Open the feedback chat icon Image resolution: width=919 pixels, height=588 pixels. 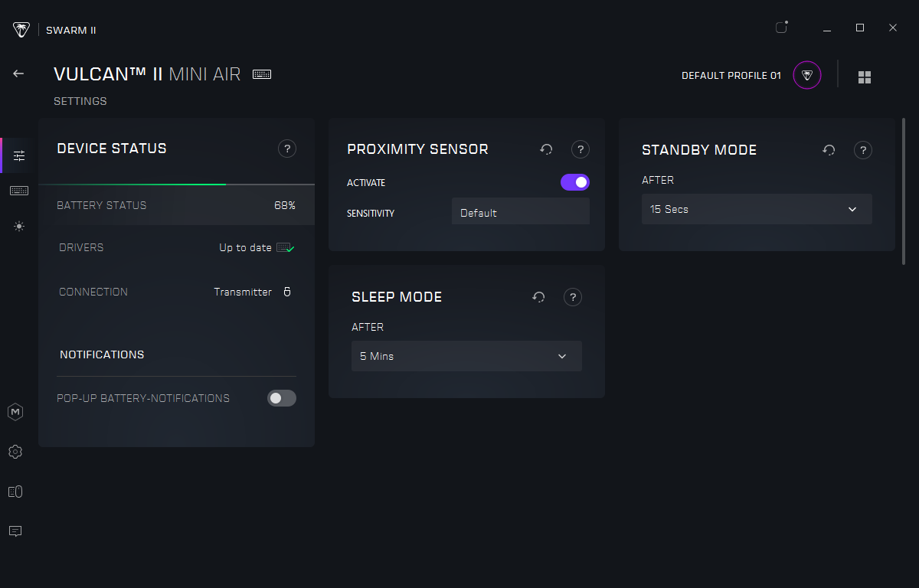[15, 531]
